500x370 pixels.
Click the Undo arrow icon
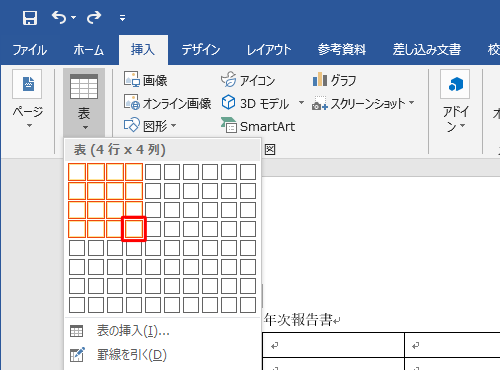59,17
